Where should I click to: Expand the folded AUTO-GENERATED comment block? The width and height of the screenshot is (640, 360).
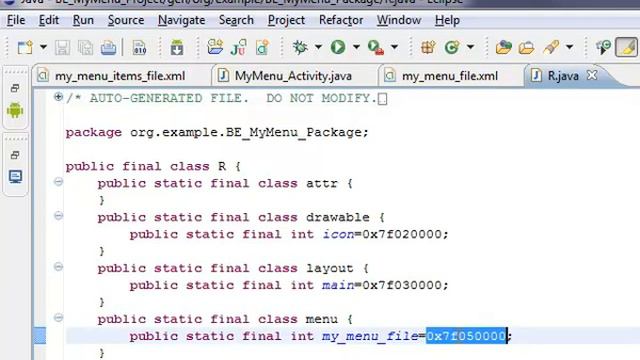[58, 97]
